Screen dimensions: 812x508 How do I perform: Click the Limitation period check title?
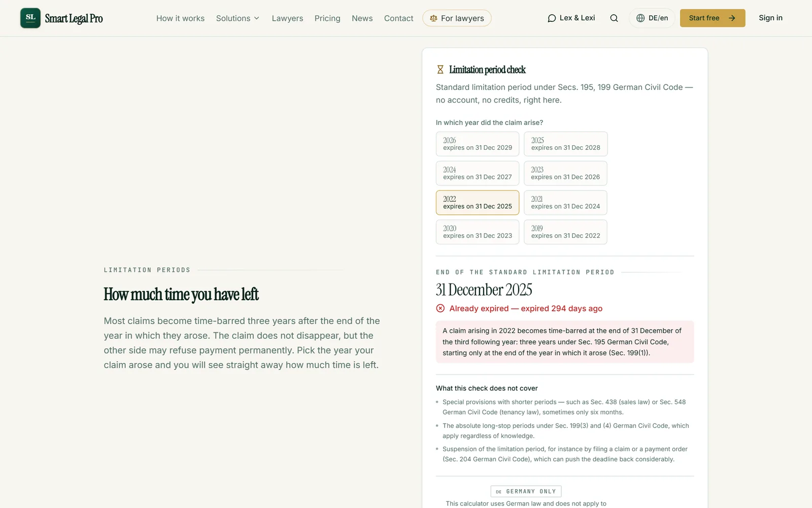tap(487, 70)
